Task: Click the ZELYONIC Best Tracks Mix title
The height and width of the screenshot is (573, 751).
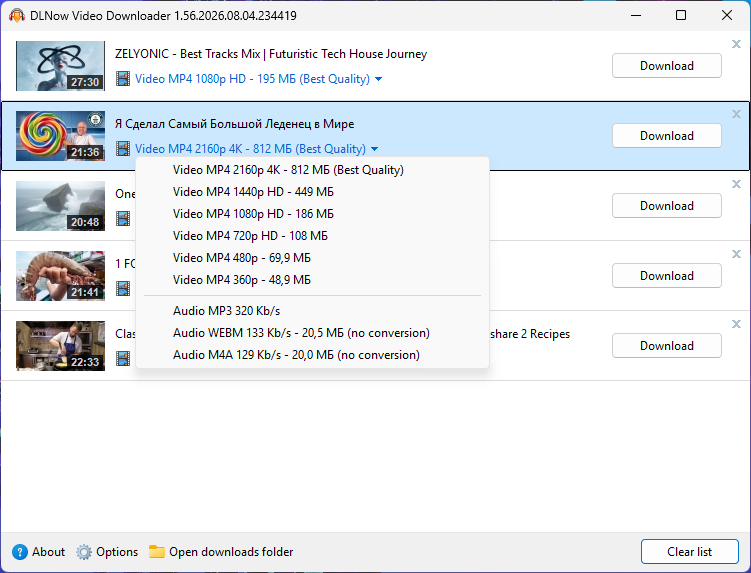Action: click(x=271, y=54)
